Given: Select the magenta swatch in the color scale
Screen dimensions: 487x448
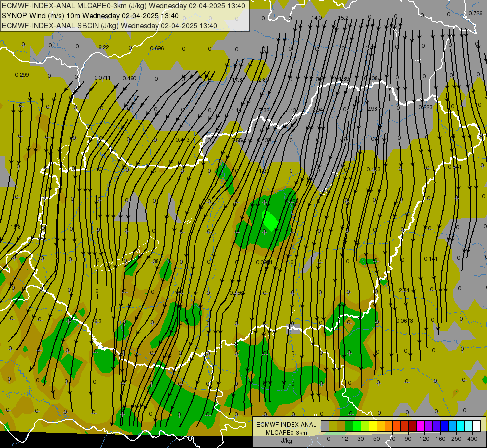Looking at the screenshot, I should 421,426.
